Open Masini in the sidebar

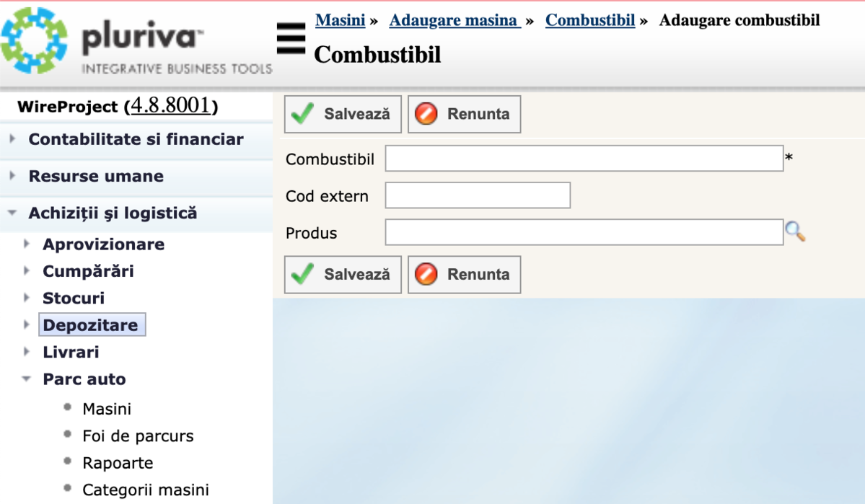107,409
